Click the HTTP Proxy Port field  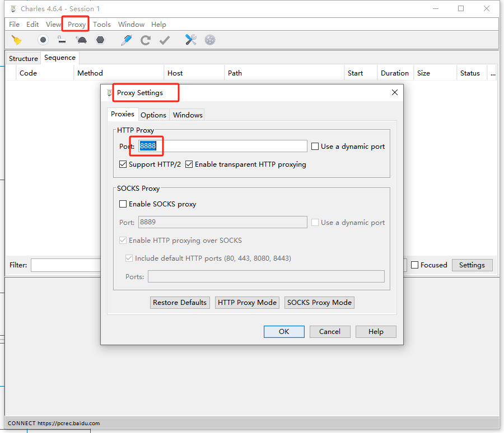223,146
